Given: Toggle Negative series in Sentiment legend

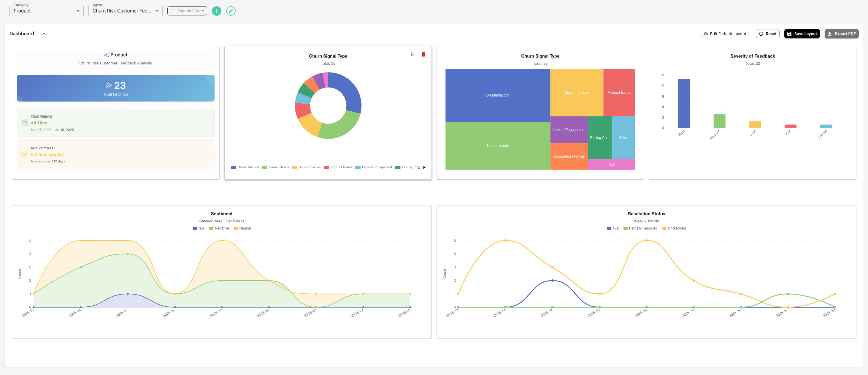Looking at the screenshot, I should point(219,228).
